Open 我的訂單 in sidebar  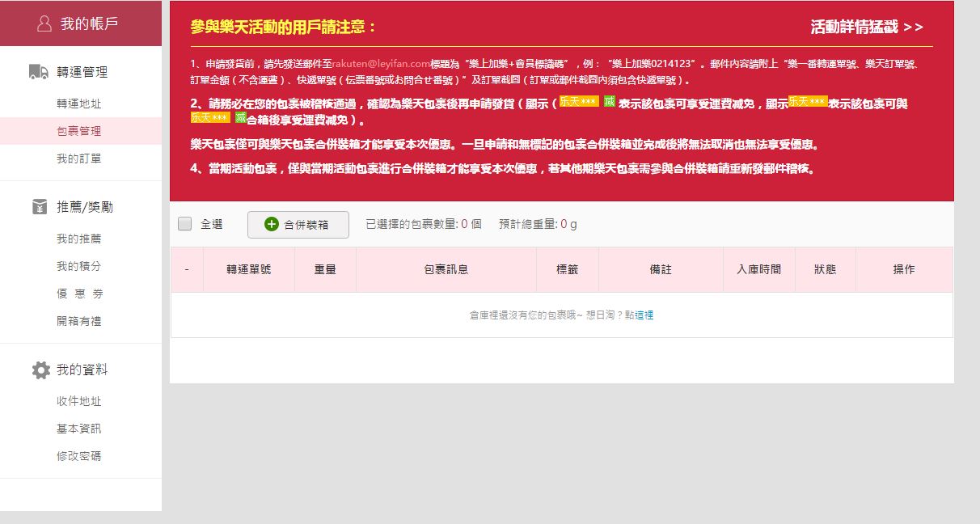coord(79,158)
